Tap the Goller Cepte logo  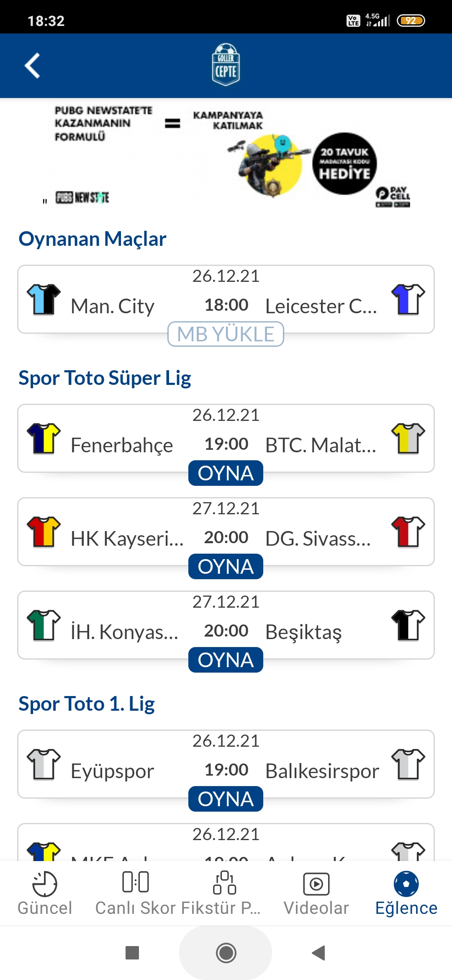click(x=226, y=65)
